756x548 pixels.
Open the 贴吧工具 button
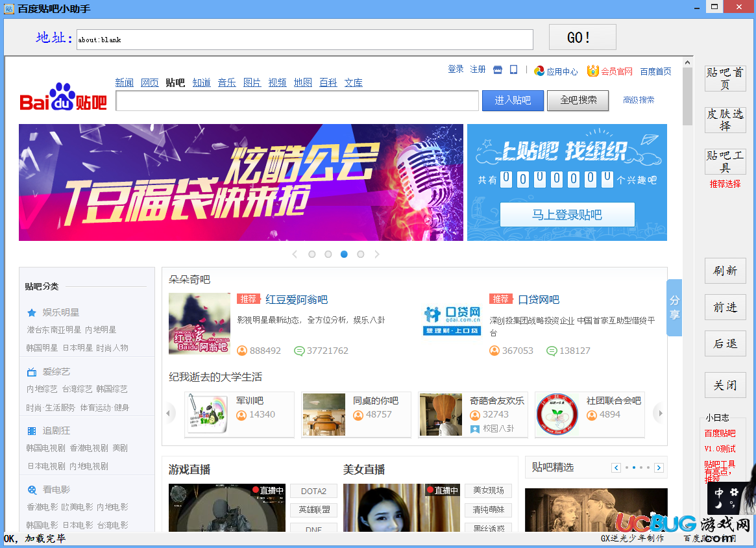point(725,162)
